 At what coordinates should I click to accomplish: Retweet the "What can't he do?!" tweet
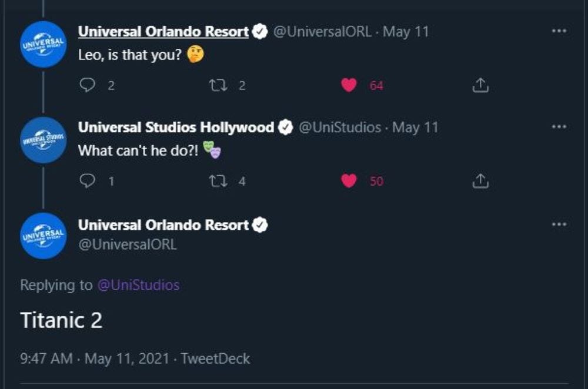click(218, 181)
